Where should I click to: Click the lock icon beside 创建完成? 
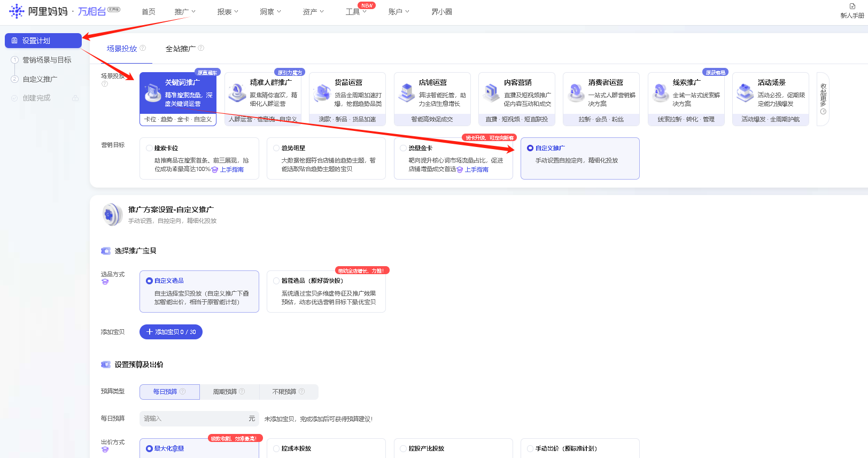(x=75, y=98)
